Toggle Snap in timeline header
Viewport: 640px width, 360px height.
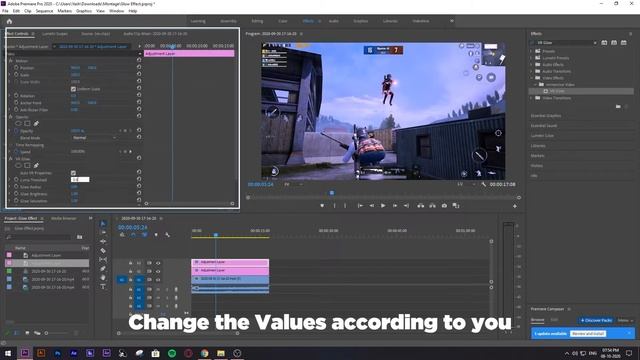coord(133,235)
